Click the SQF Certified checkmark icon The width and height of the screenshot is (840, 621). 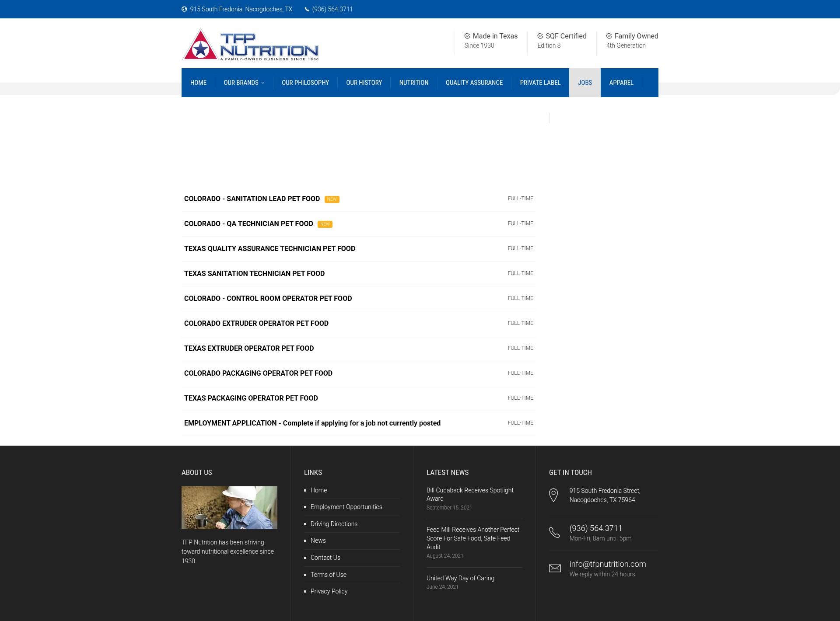tap(540, 36)
